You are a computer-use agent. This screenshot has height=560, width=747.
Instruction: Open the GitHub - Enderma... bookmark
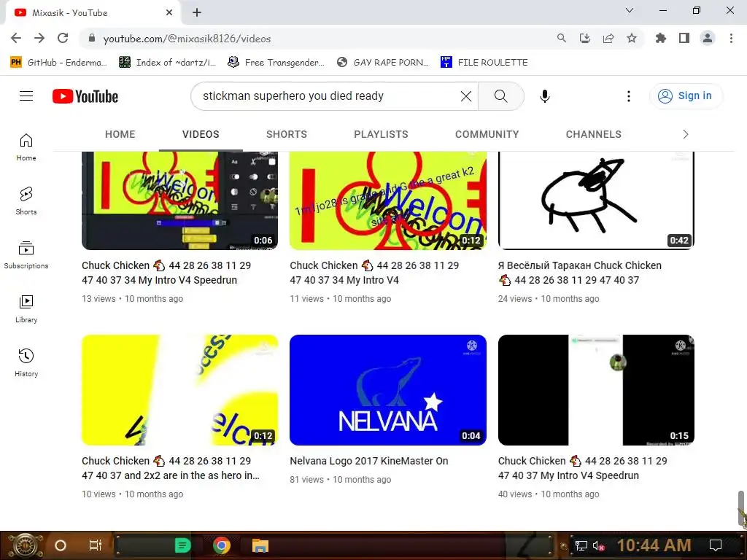58,62
